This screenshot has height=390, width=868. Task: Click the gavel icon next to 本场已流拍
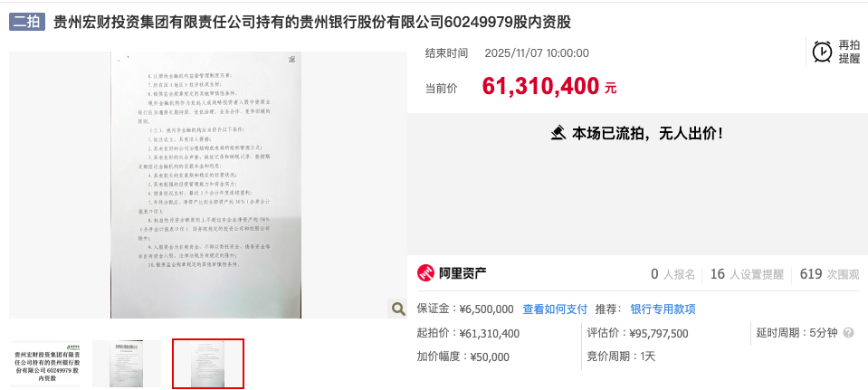558,133
